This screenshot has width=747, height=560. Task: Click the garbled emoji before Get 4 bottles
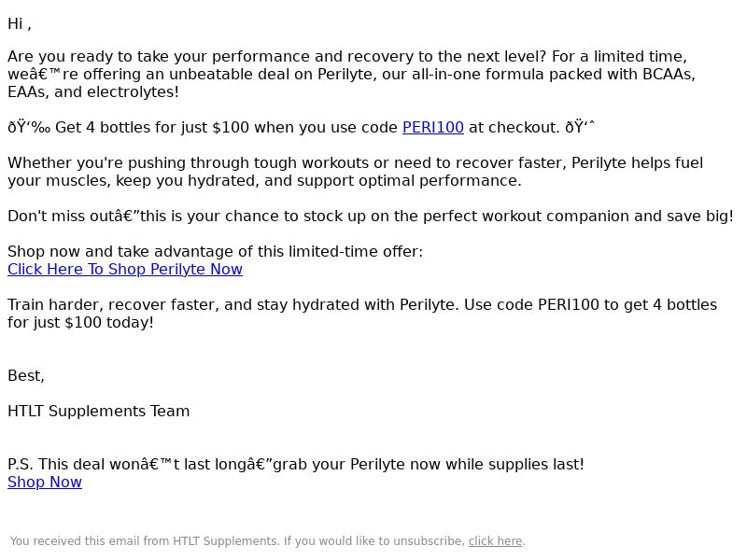point(29,128)
